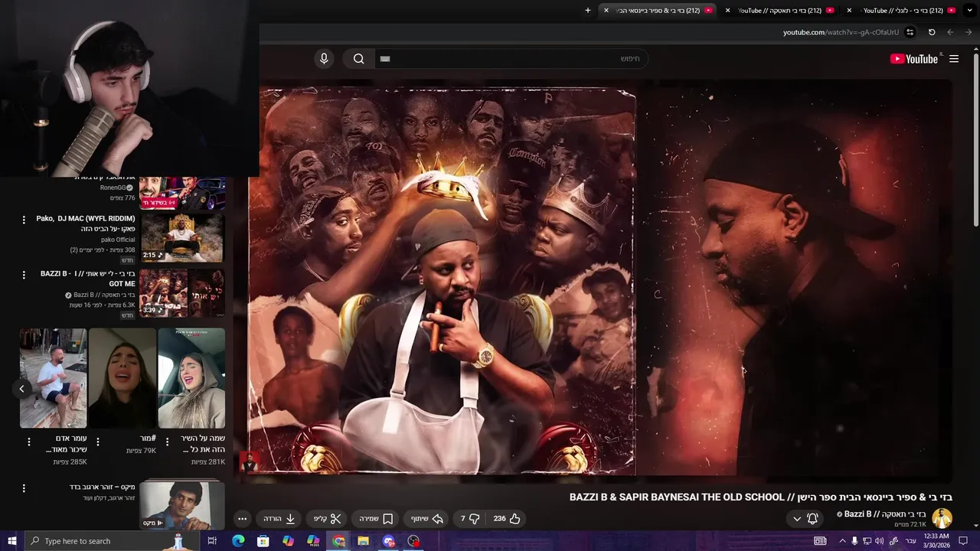
Task: Open the מיקס זוהר ארגוב mix thumbnail
Action: coord(182,505)
